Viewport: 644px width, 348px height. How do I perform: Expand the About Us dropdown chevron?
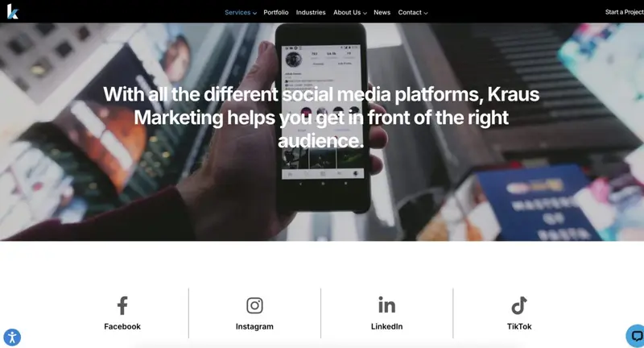tap(365, 13)
